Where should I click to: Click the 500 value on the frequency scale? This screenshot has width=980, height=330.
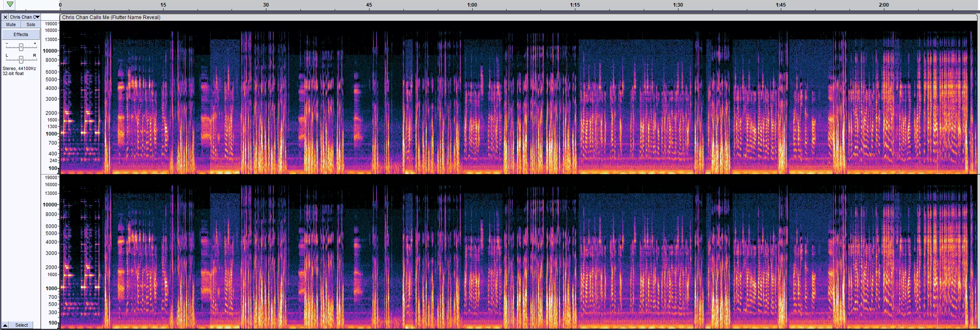click(x=53, y=304)
